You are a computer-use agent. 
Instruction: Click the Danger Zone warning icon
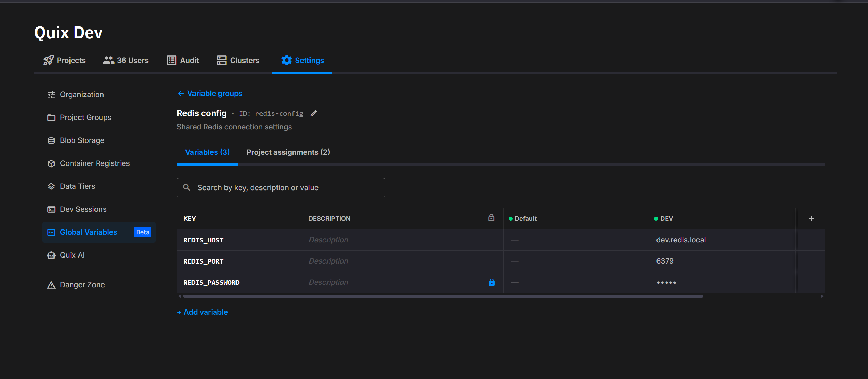pos(51,285)
